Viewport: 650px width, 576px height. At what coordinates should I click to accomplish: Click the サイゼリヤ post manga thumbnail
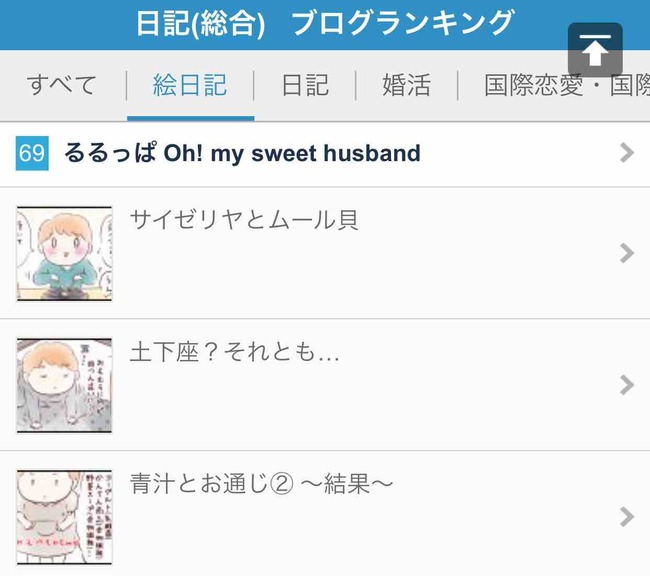[64, 253]
